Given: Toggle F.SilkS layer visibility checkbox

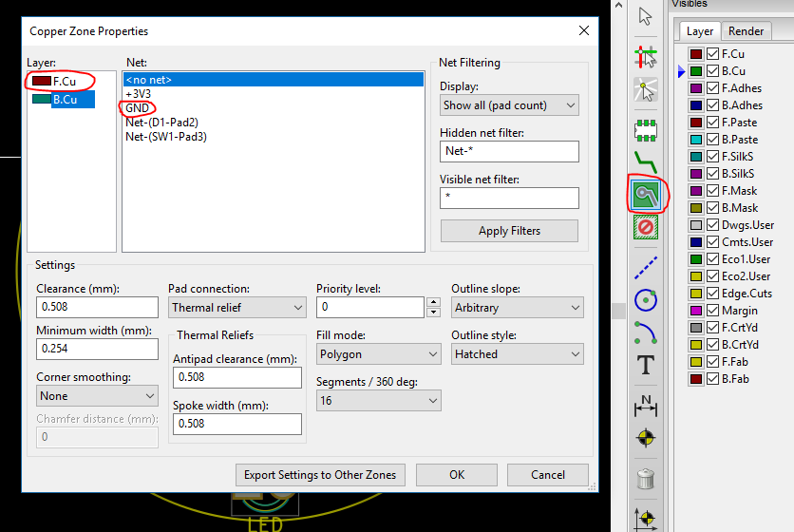Looking at the screenshot, I should [712, 157].
